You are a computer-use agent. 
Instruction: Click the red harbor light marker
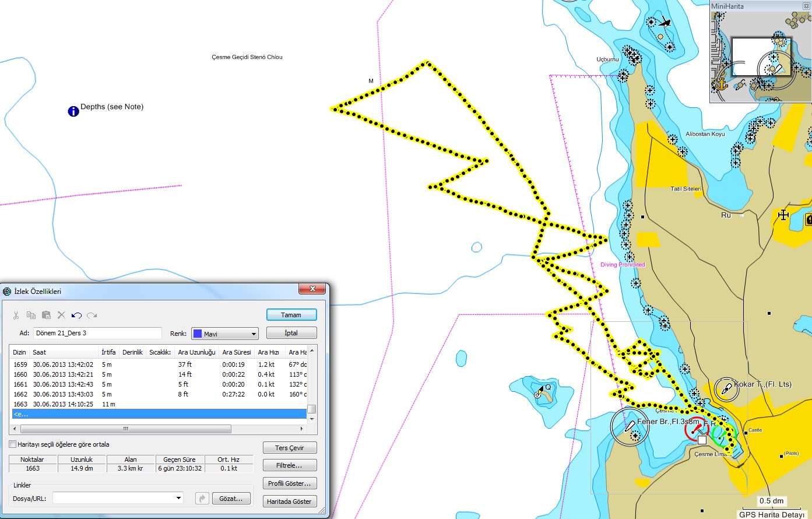coord(696,430)
